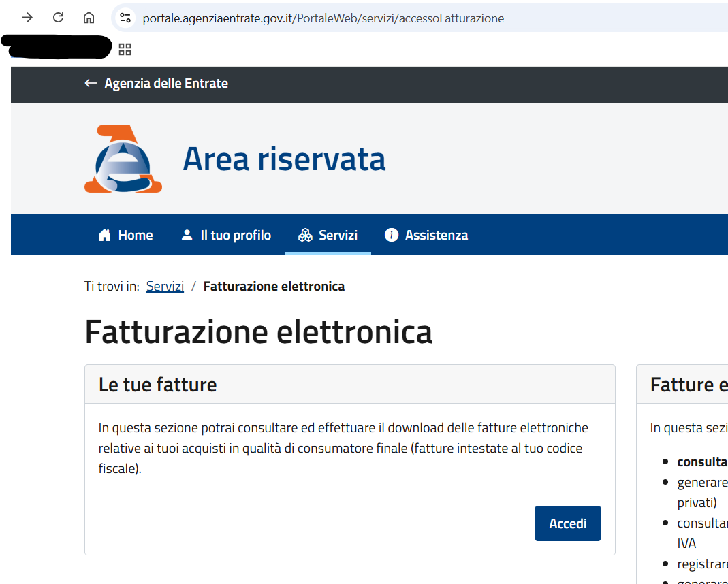The height and width of the screenshot is (584, 728).
Task: Click the info icon next to Assistenza
Action: (x=391, y=235)
